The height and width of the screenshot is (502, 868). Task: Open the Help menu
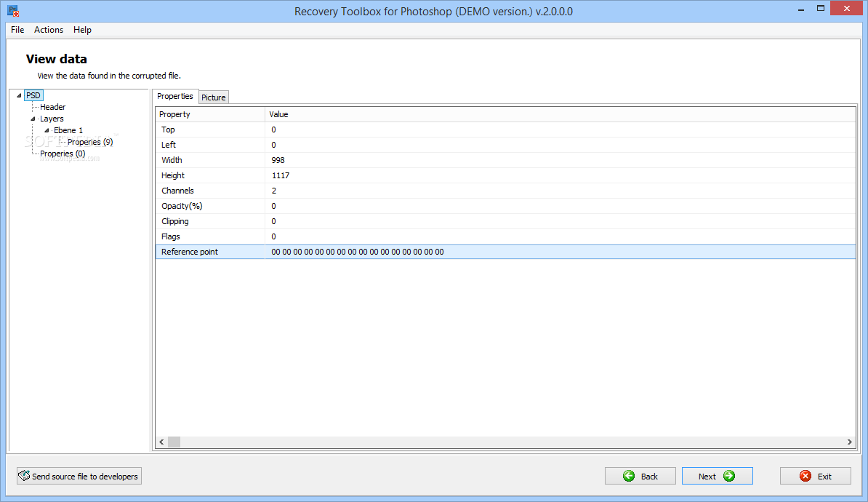(x=82, y=30)
